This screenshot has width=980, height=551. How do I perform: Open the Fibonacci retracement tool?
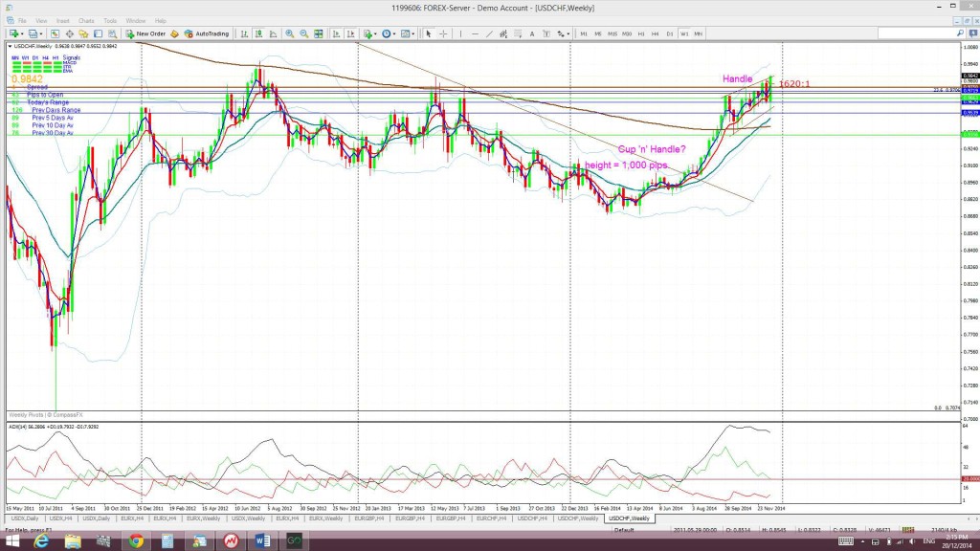pos(518,33)
